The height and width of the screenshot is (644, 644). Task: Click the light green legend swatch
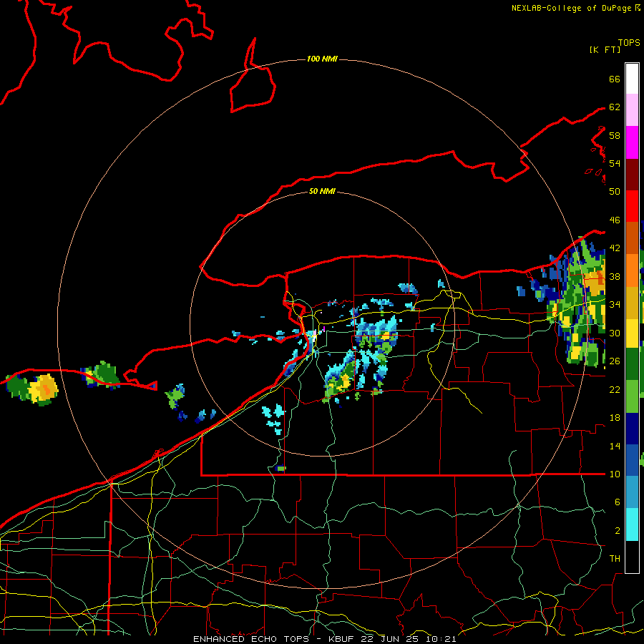tap(632, 396)
